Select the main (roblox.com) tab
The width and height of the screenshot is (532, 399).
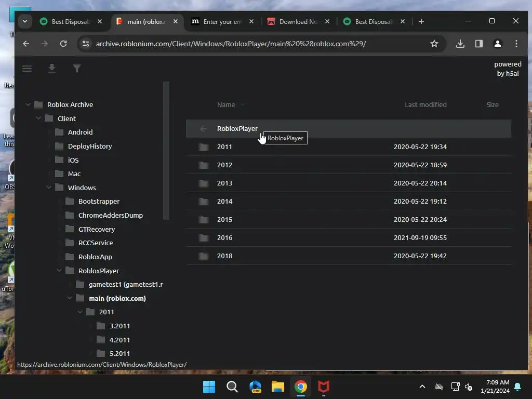coord(147,21)
